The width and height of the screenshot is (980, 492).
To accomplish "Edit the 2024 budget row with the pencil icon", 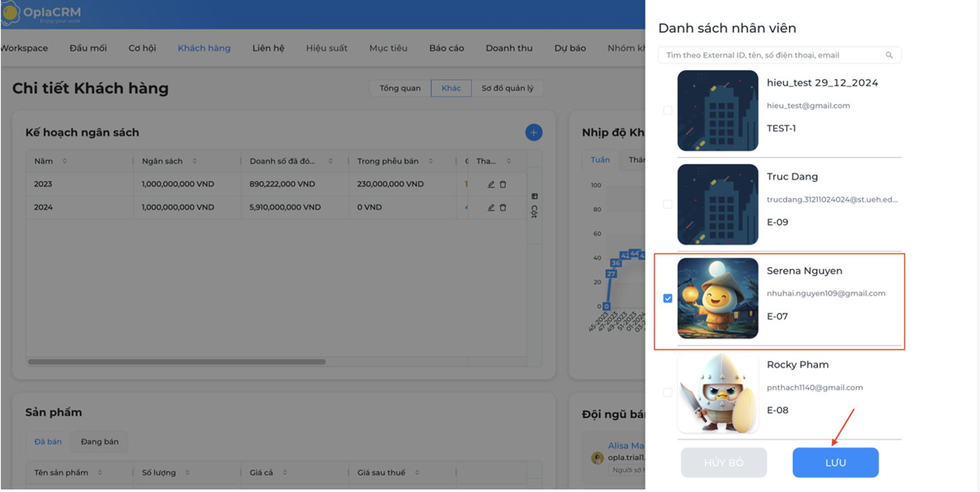I will tap(491, 208).
